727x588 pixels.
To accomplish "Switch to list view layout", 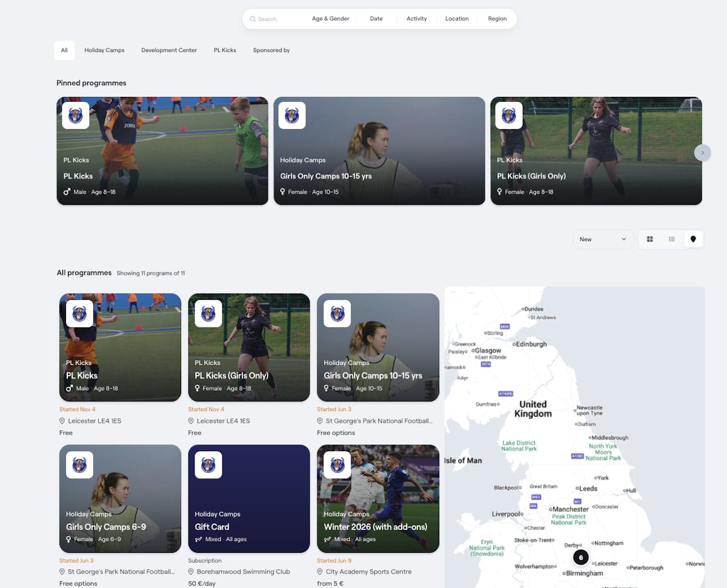I will coord(671,239).
